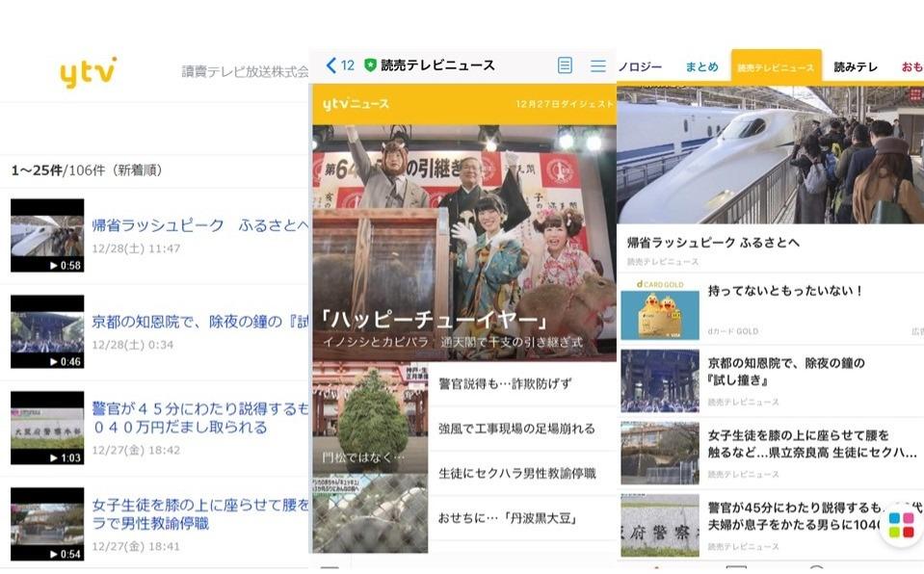Play the 0:58 bullet train video thumbnail
Image resolution: width=924 pixels, height=574 pixels.
point(47,236)
